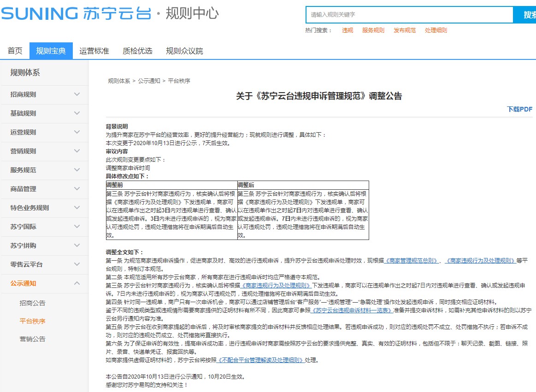Expand the 苏宁拼购 chevron
The width and height of the screenshot is (536, 392).
coord(77,246)
